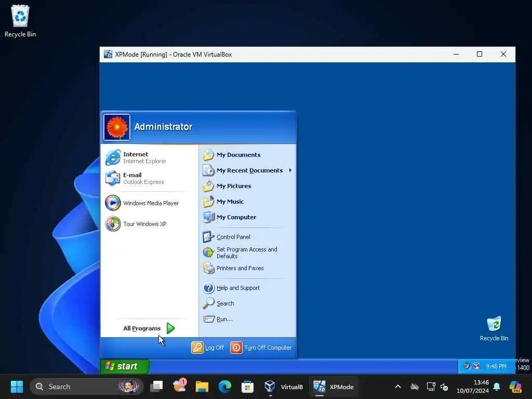Open notifications bell icon
The height and width of the screenshot is (399, 532).
pyautogui.click(x=497, y=387)
